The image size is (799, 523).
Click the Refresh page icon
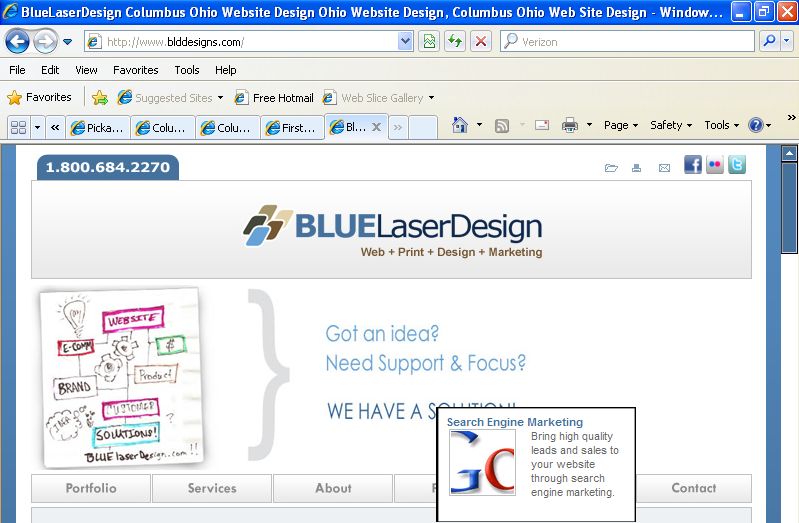[x=455, y=42]
